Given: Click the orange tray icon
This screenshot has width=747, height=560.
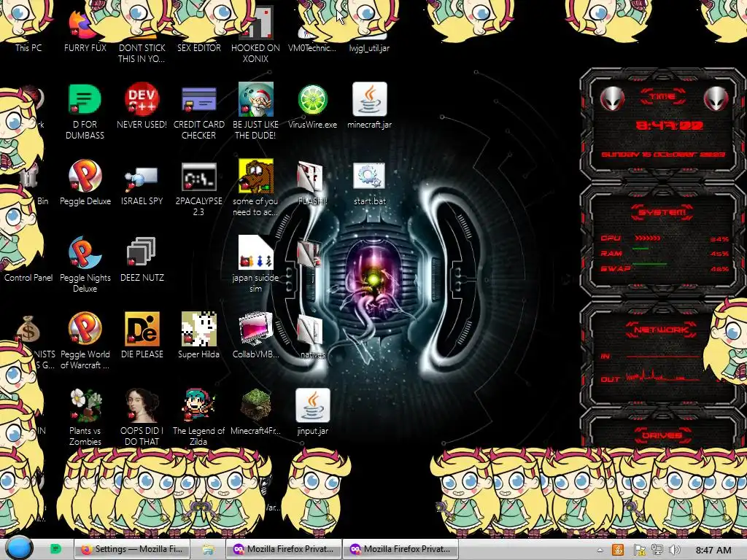Looking at the screenshot, I should [618, 550].
